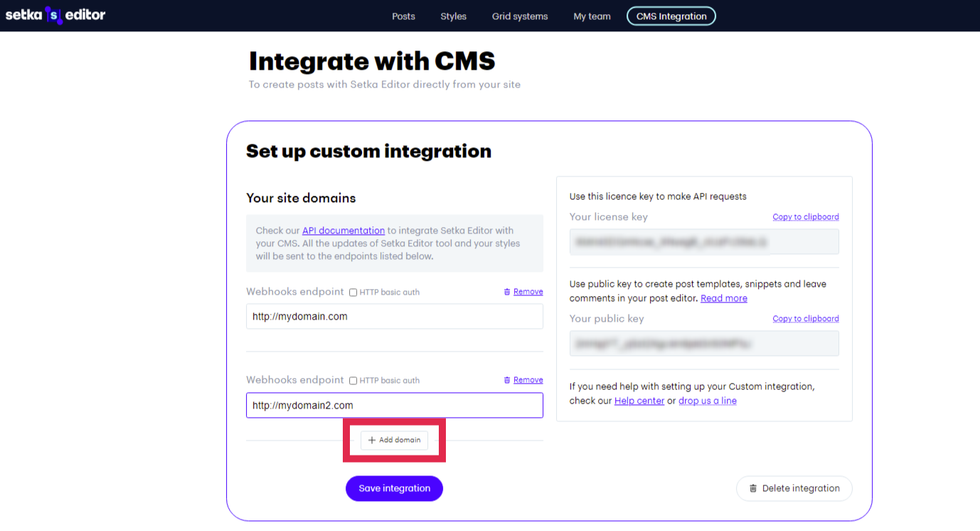
Task: Click the Save integration button
Action: (x=394, y=488)
